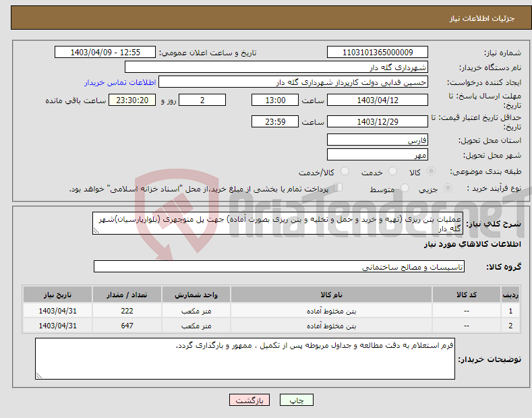532x418 pixels.
Task: Click the تعداد / مقدار column header
Action: (x=127, y=295)
